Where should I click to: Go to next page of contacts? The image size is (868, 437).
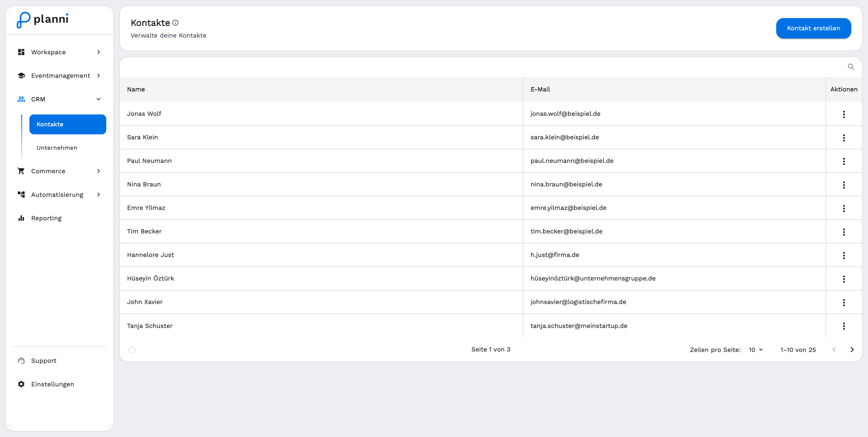852,349
